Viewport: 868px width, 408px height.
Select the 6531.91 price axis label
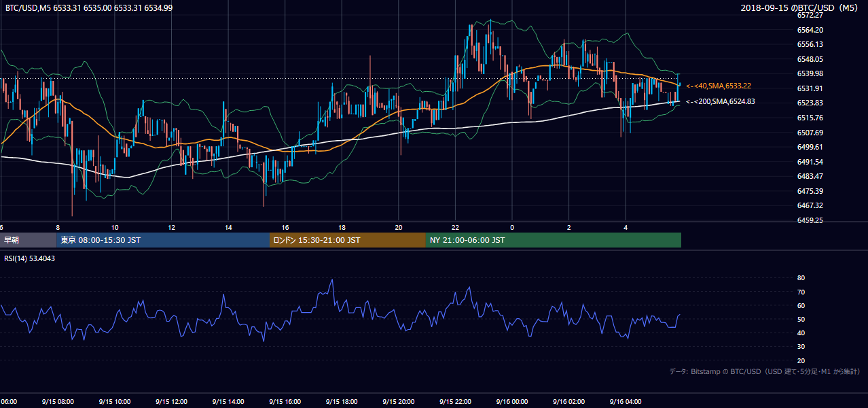pos(810,88)
